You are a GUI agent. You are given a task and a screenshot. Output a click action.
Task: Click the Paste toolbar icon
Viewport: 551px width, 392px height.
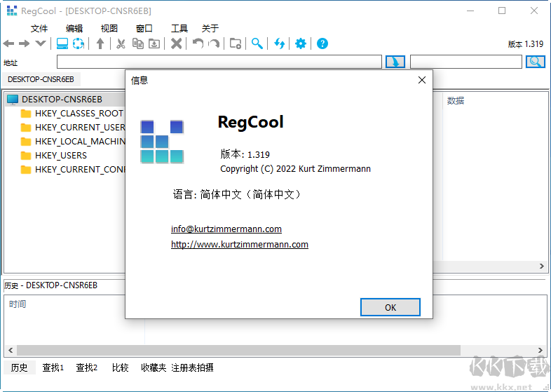[x=154, y=43]
